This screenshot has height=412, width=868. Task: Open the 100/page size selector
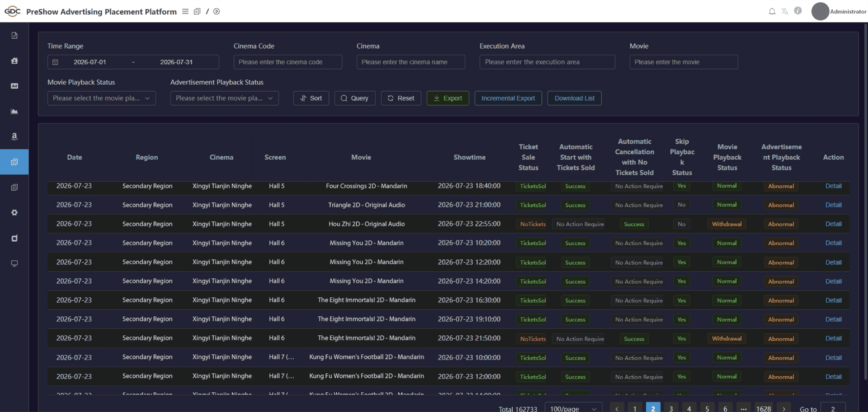pos(573,408)
